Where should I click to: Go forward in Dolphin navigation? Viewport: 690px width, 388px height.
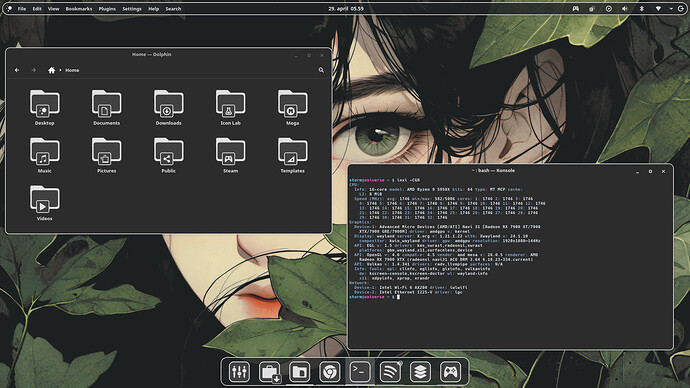point(33,70)
